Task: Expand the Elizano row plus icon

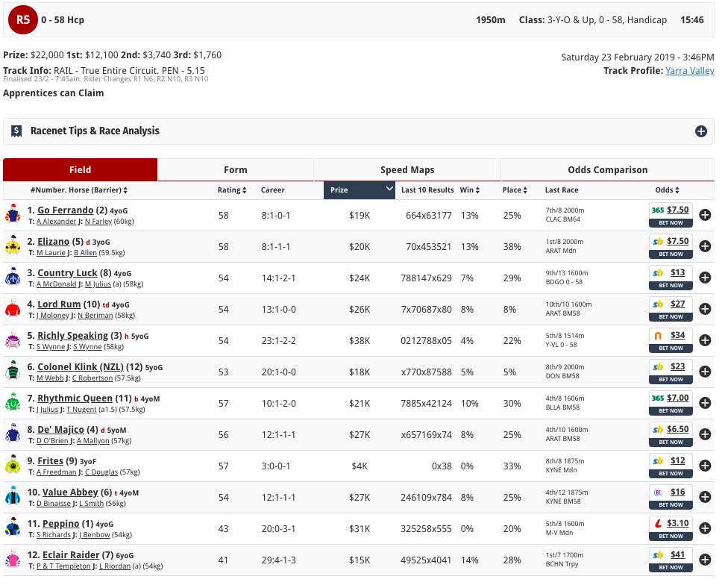Action: tap(705, 246)
